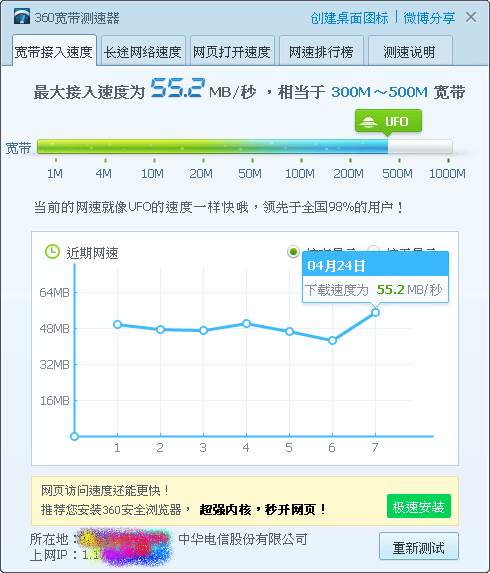Click the 中华电信股份有限公司 ISP text
This screenshot has width=490, height=573.
point(243,539)
